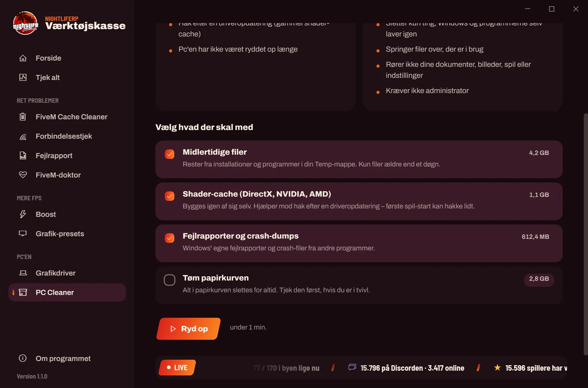Select the FiveM-doktor heart icon

point(23,175)
